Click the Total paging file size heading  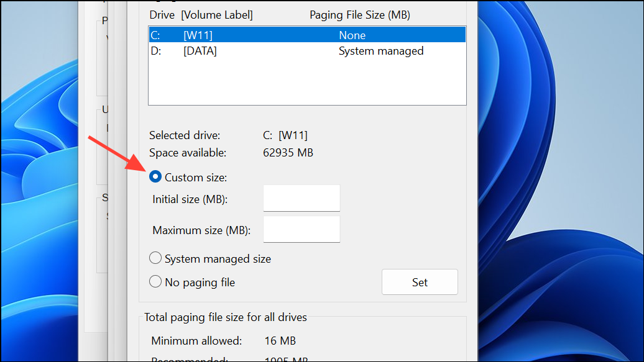click(226, 317)
